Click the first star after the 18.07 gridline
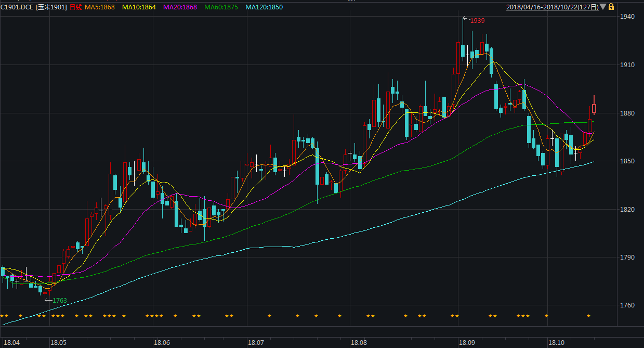The width and height of the screenshot is (644, 348). tap(269, 316)
